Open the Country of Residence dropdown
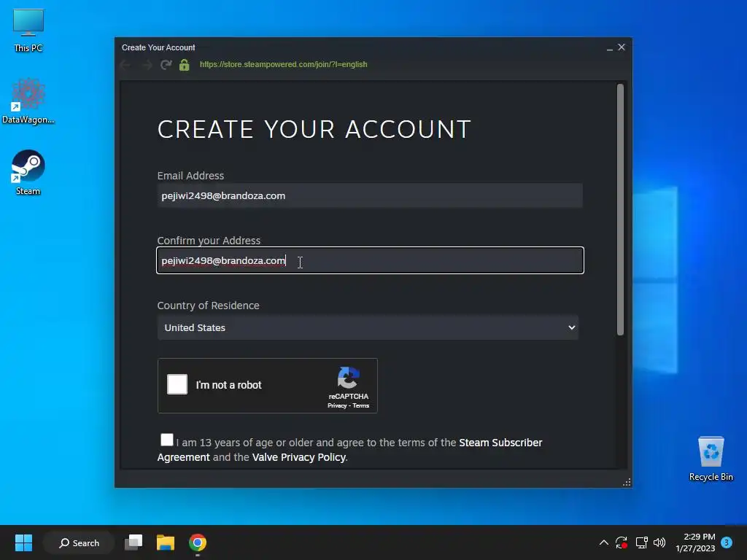Viewport: 747px width, 560px height. coord(368,327)
